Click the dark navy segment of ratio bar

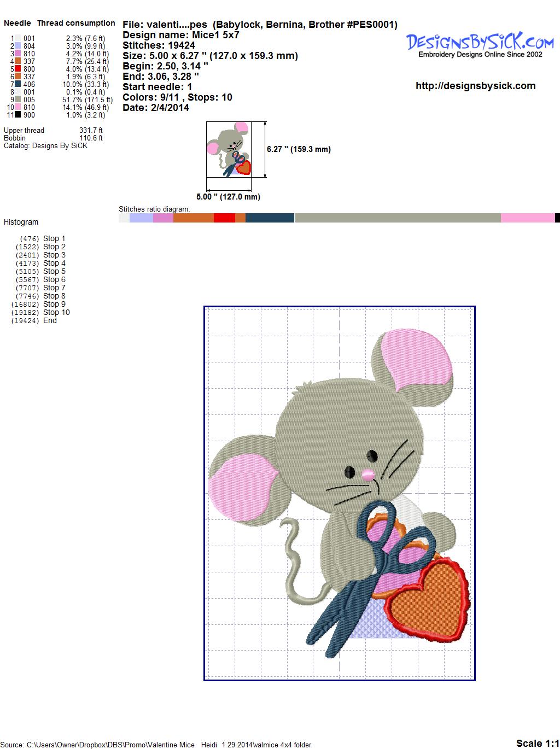point(270,218)
